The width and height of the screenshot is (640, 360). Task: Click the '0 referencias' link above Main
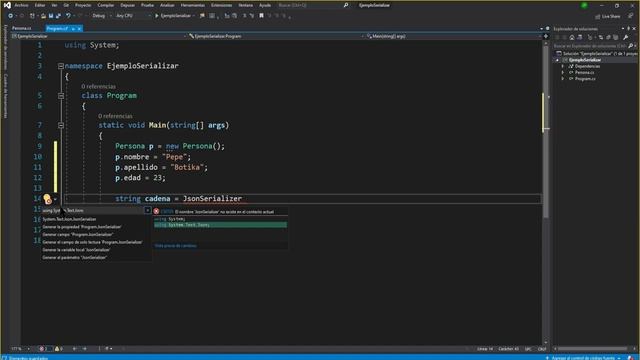pos(115,116)
